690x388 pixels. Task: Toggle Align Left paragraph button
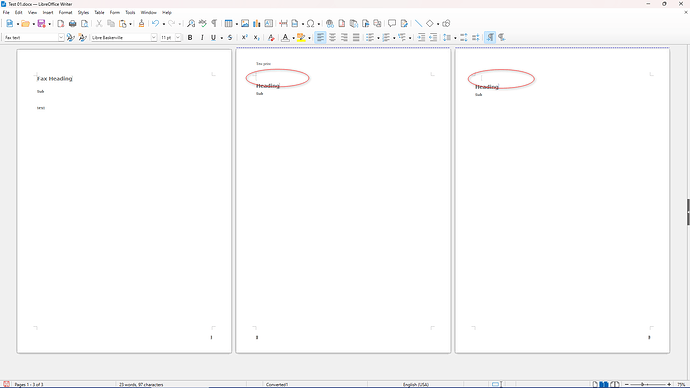pyautogui.click(x=320, y=38)
